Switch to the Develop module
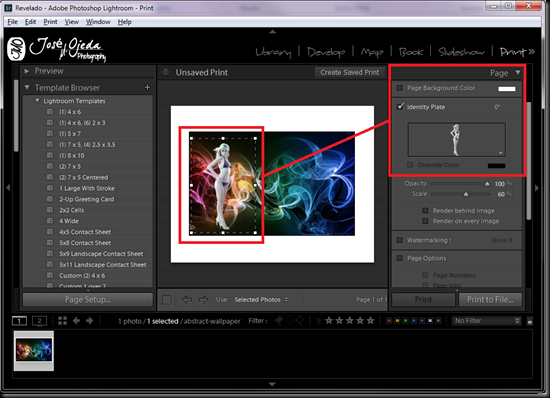 click(326, 52)
